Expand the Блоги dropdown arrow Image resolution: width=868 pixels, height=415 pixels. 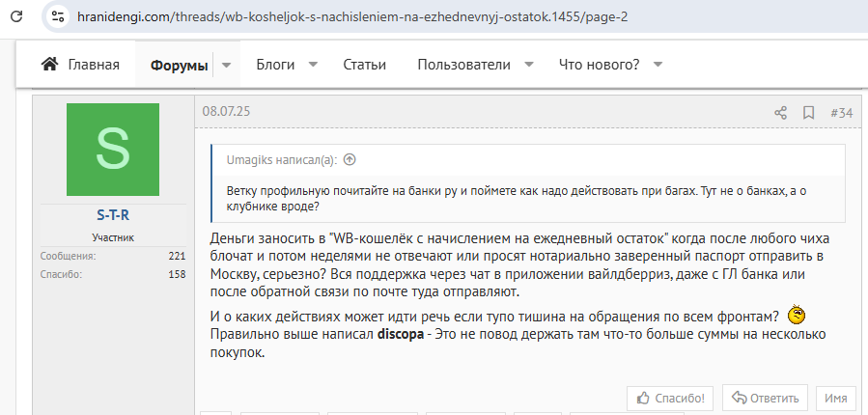(313, 65)
